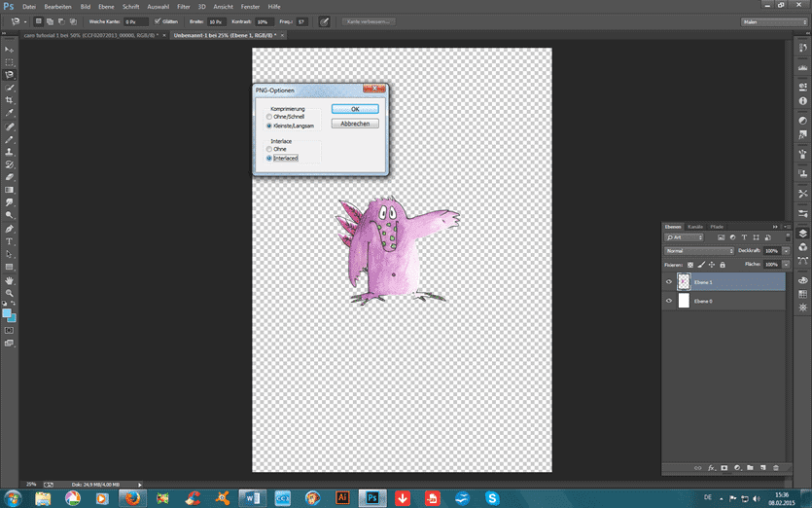
Task: Open the Filter menu
Action: (x=184, y=7)
